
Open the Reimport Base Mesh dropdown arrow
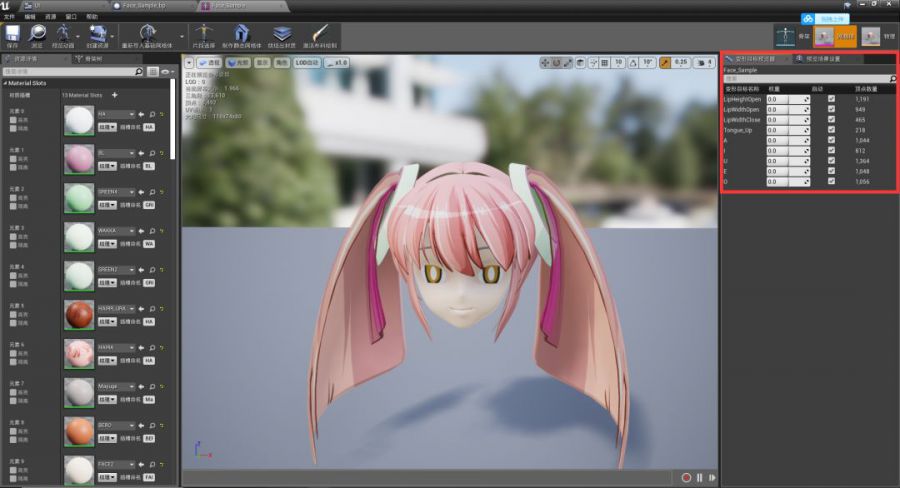coord(182,36)
